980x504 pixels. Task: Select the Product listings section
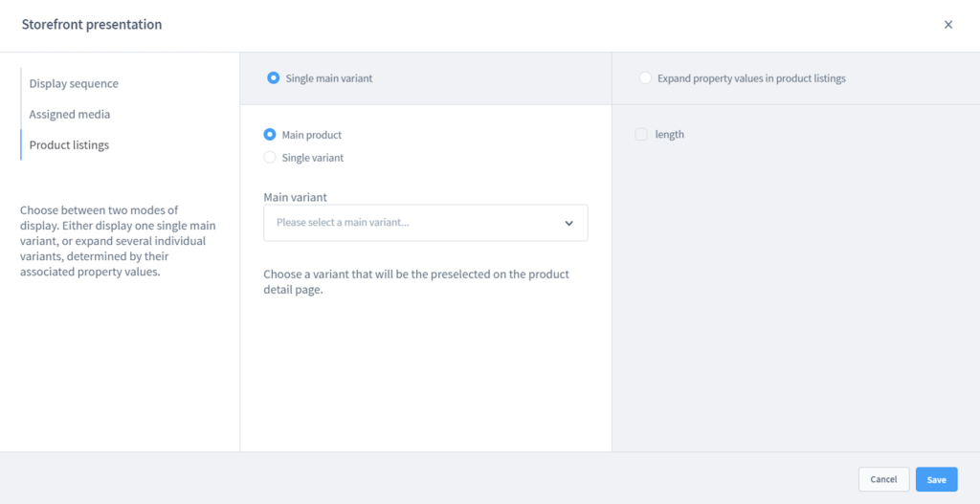pos(69,145)
